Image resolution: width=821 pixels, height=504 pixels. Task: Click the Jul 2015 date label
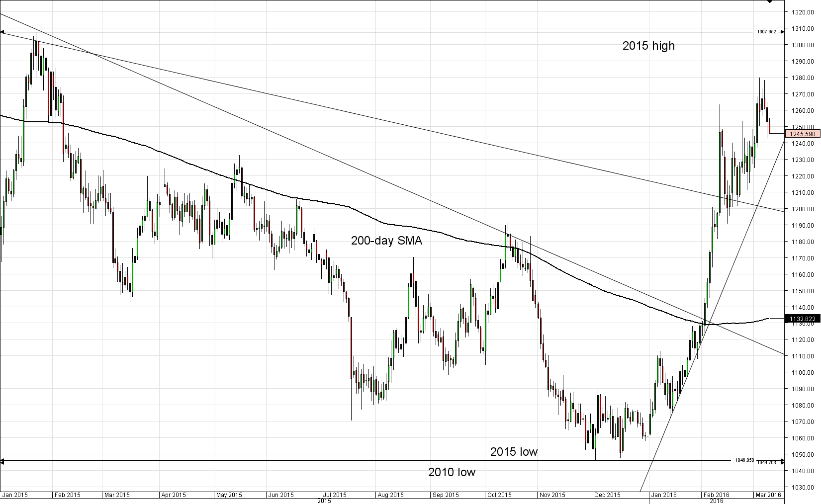(335, 495)
